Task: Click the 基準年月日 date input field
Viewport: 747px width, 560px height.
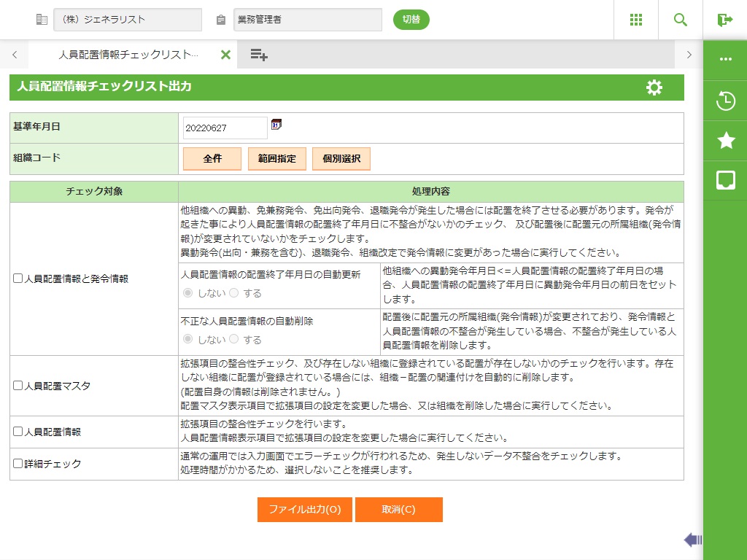Action: (x=225, y=128)
